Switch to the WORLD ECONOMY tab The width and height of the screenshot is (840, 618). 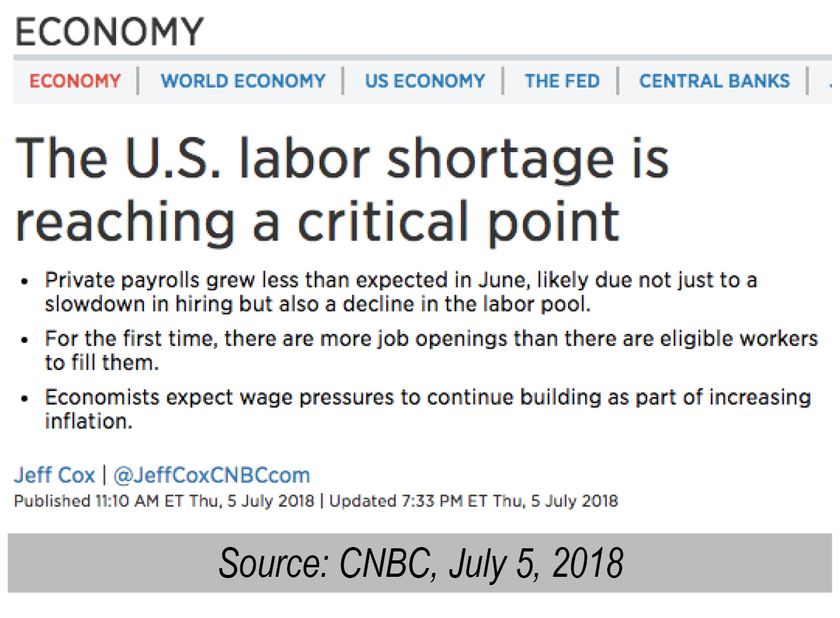[243, 81]
